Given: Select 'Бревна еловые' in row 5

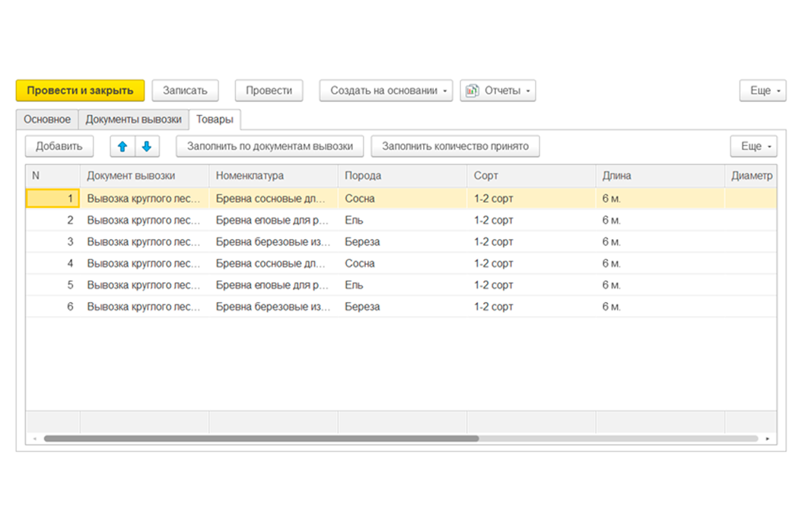Looking at the screenshot, I should point(274,285).
